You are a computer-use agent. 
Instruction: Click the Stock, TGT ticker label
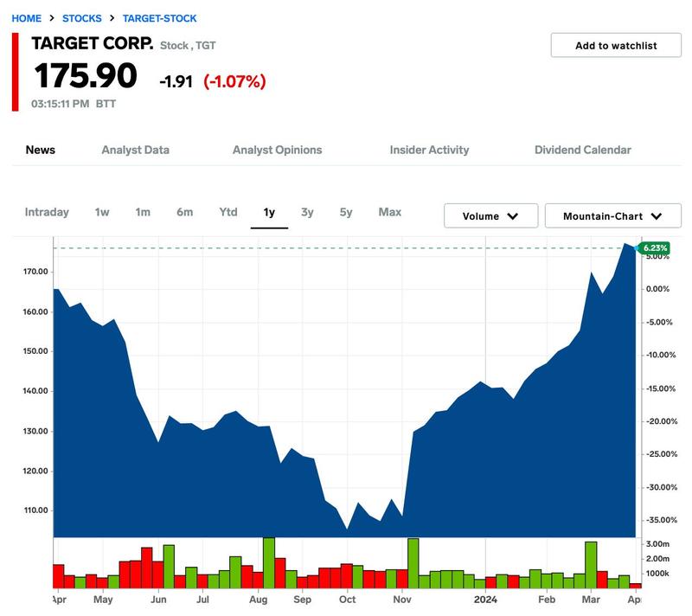click(x=188, y=46)
